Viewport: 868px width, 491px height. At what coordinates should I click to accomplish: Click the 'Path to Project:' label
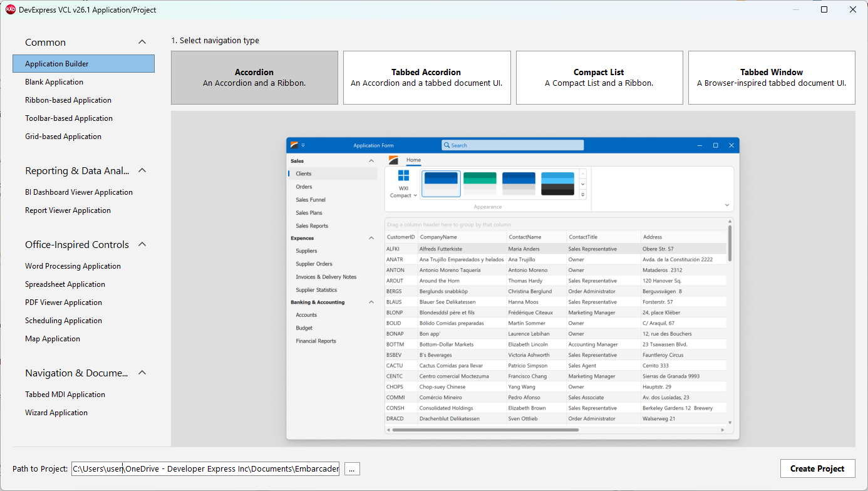point(40,469)
